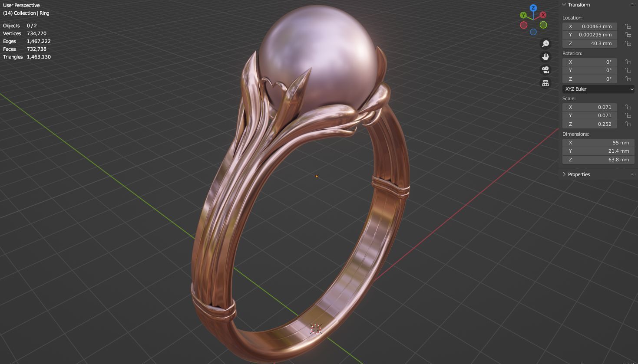Viewport: 638px width, 364px height.
Task: Click the 'Rotation:' label
Action: coord(572,53)
